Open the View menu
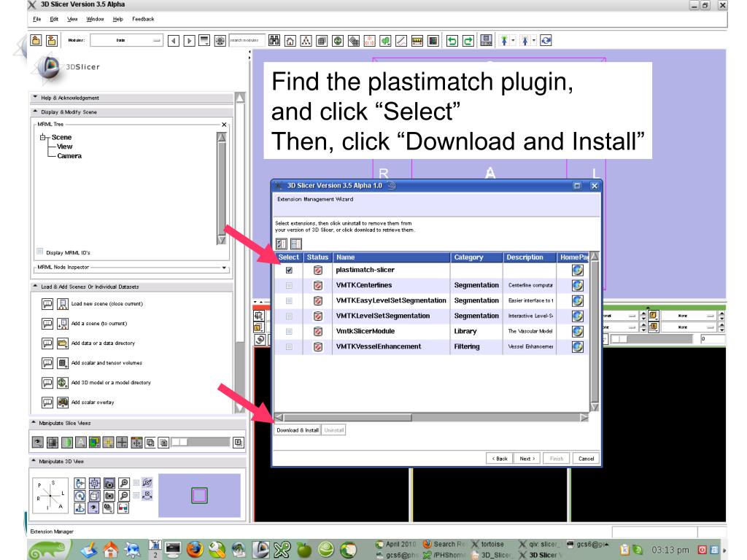 pyautogui.click(x=72, y=19)
